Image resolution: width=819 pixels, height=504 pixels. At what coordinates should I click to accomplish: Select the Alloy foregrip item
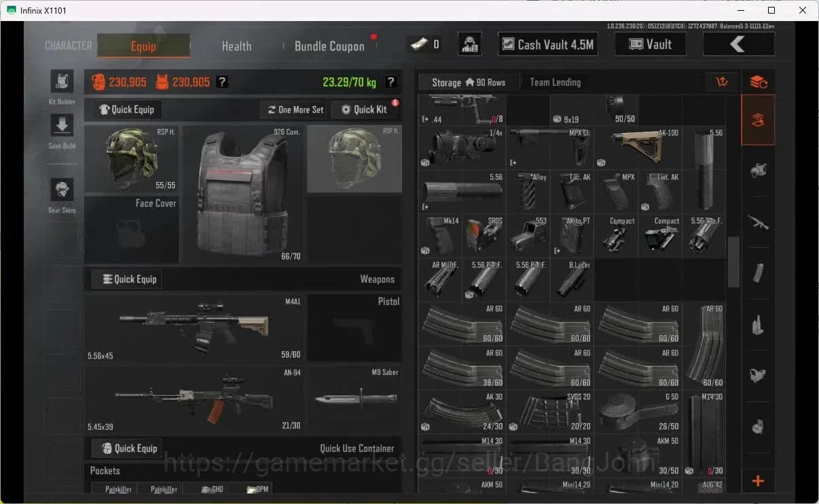pyautogui.click(x=528, y=192)
